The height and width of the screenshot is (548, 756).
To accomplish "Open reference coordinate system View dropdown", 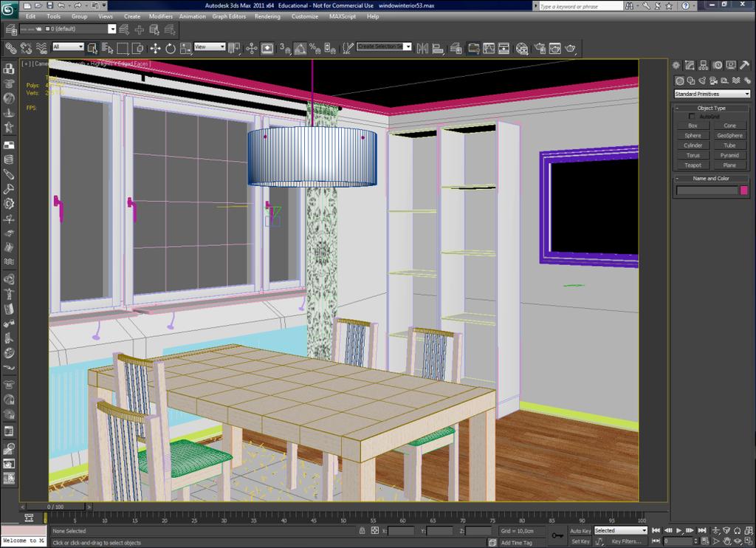I will click(210, 47).
